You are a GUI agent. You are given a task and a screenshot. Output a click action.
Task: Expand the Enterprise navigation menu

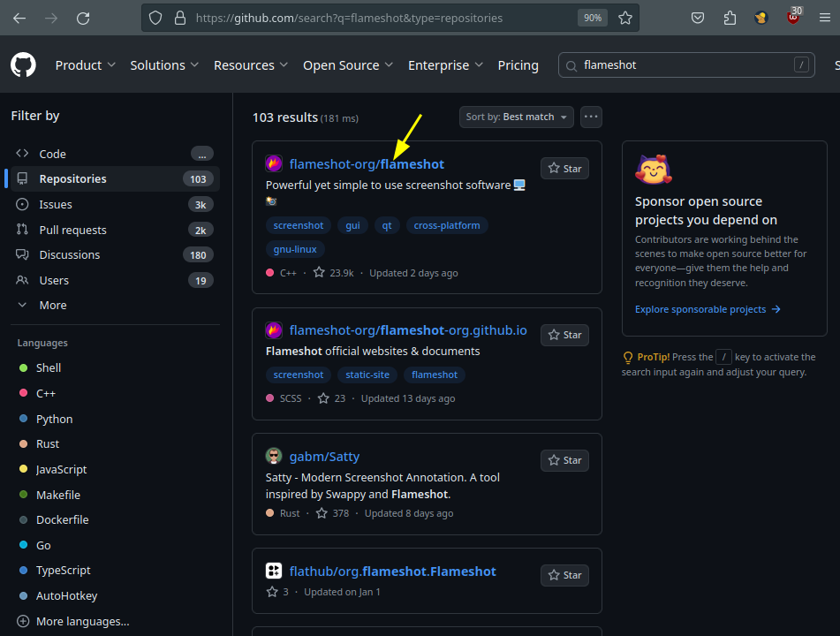[446, 65]
